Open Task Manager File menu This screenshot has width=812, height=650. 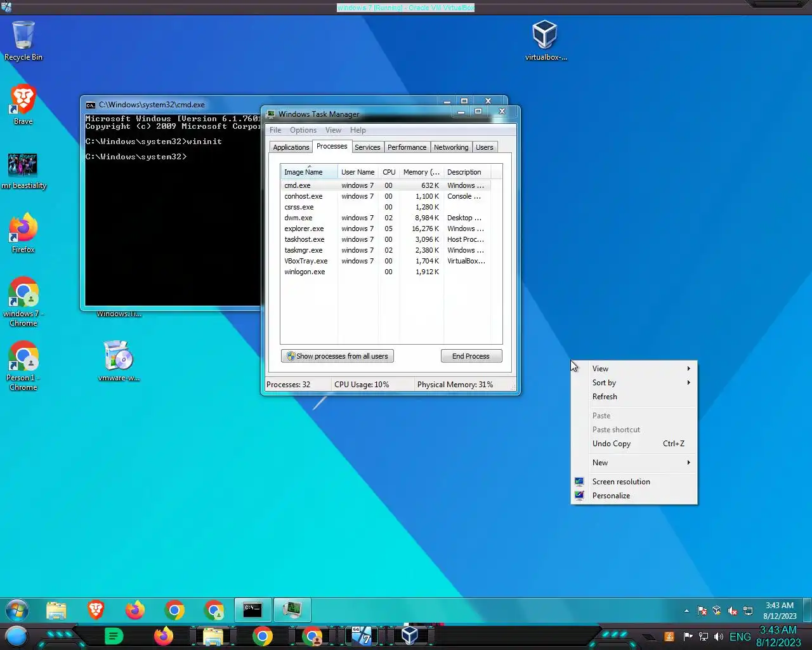pyautogui.click(x=275, y=130)
